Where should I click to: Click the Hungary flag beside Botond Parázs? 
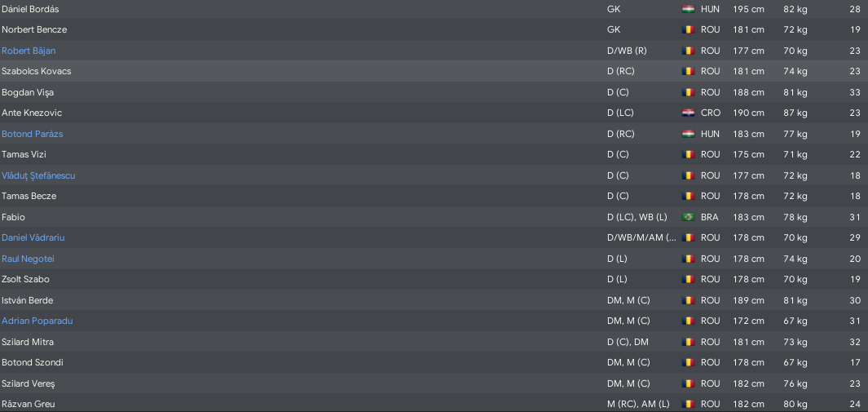pyautogui.click(x=688, y=134)
